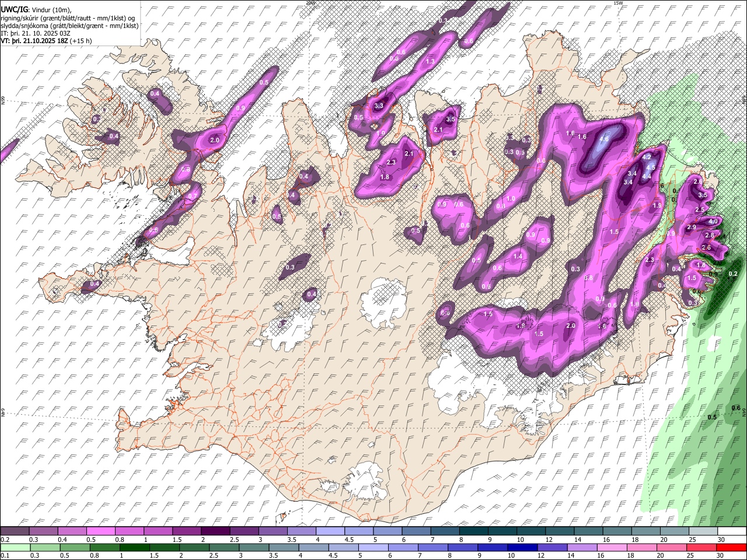Click the '1.4' value label on the map
Viewport: 747px width, 560px height.
pos(518,257)
